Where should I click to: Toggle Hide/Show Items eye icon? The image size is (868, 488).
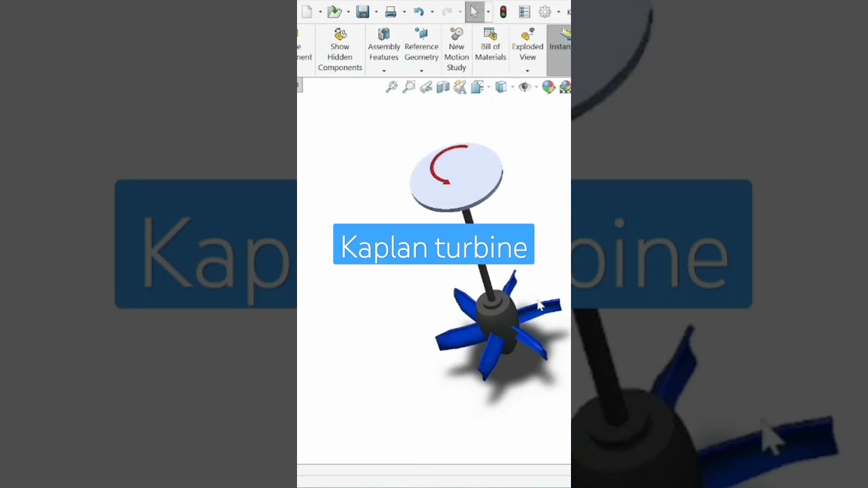click(524, 87)
